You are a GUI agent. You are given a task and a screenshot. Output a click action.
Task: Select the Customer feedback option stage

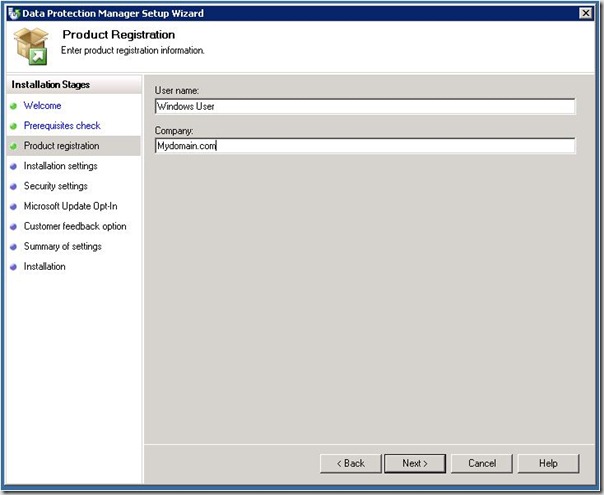pos(75,226)
